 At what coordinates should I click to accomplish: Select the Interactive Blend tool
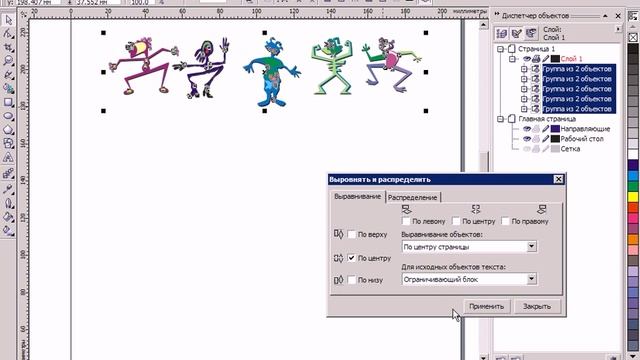(x=8, y=174)
